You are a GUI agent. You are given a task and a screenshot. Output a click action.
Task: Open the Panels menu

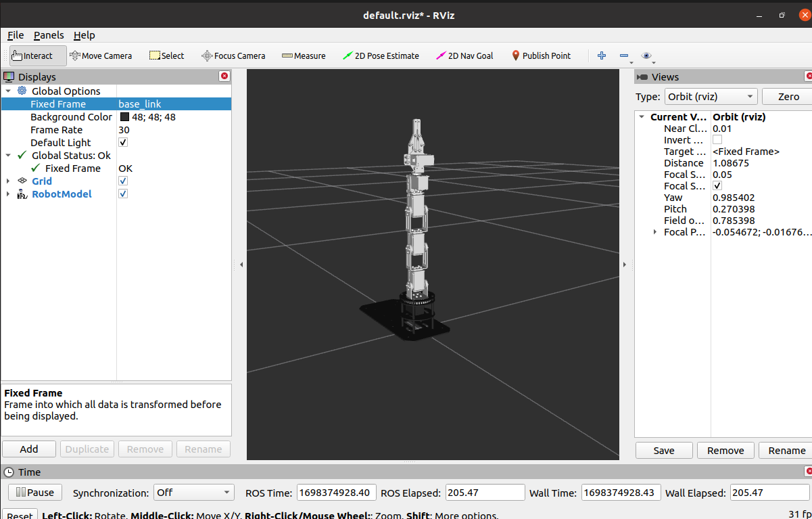49,35
